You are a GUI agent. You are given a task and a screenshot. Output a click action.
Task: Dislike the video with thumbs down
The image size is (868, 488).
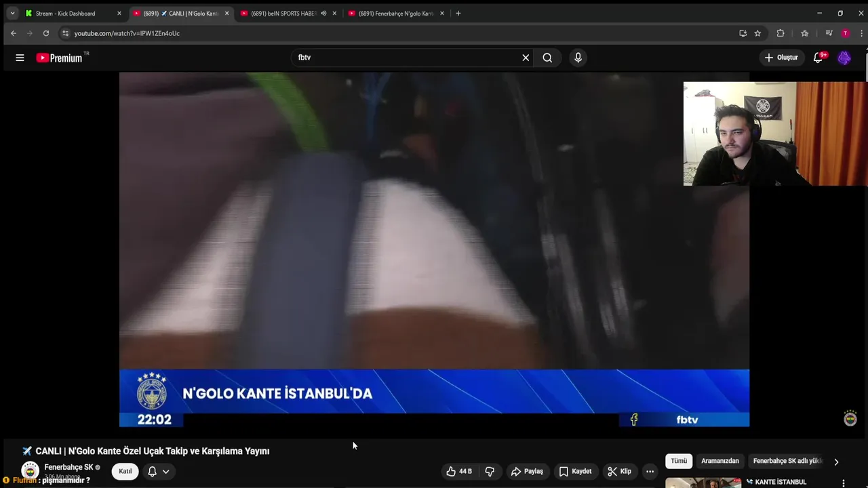click(490, 471)
